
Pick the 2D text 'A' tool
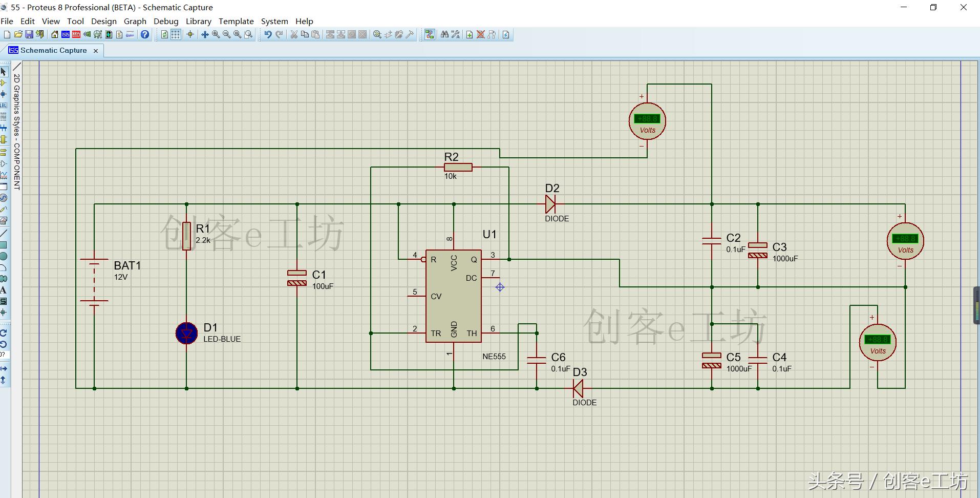click(4, 290)
